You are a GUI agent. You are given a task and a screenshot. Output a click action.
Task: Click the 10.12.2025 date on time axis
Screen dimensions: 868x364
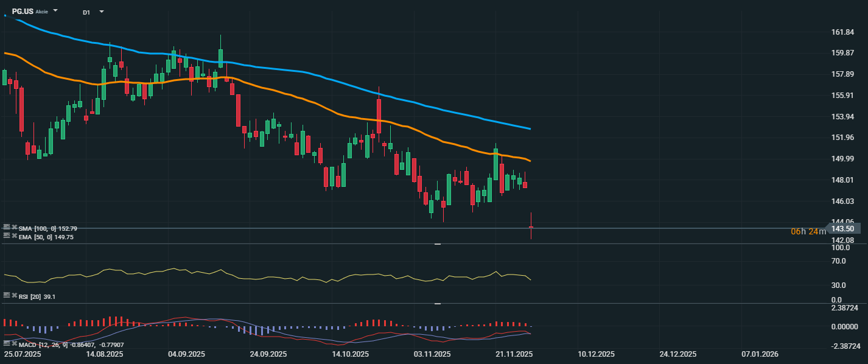pyautogui.click(x=596, y=354)
